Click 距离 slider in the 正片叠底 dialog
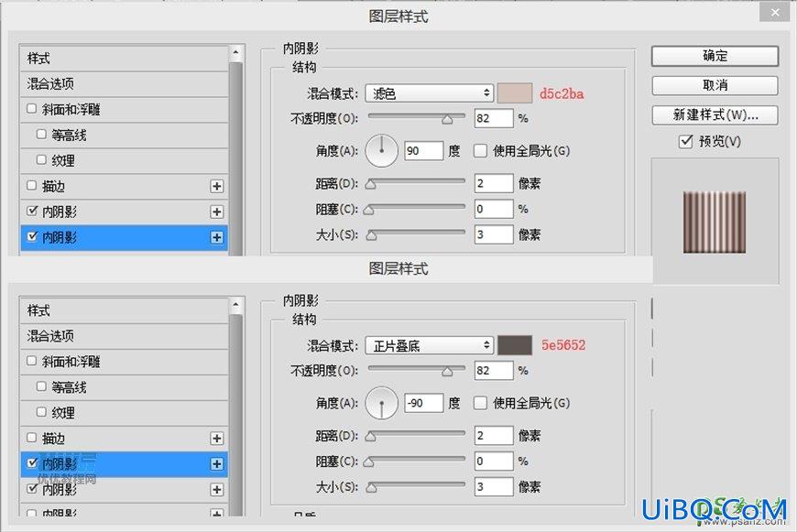797x532 pixels. 416,435
